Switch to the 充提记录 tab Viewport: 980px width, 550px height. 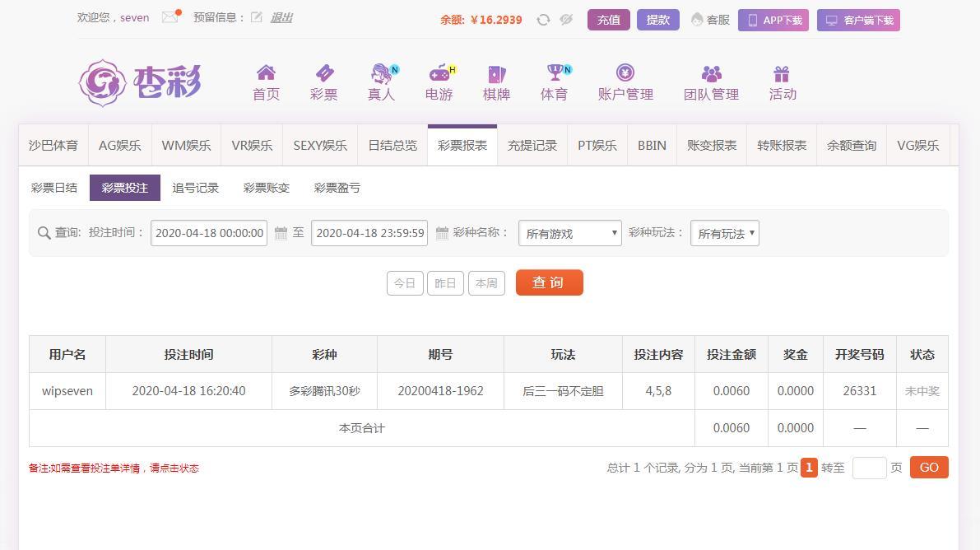pos(532,146)
